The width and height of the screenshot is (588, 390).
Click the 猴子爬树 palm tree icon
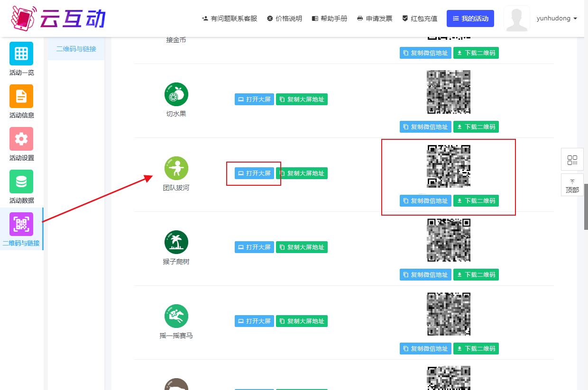coord(176,242)
